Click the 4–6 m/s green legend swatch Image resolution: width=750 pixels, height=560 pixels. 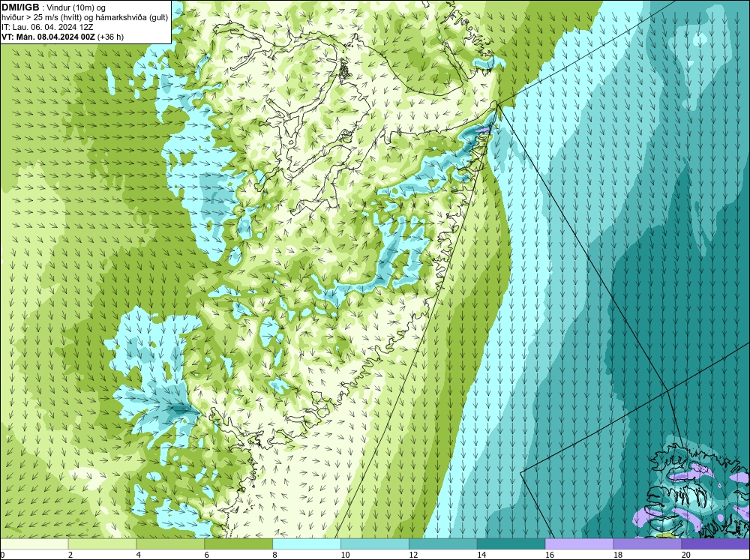170,544
